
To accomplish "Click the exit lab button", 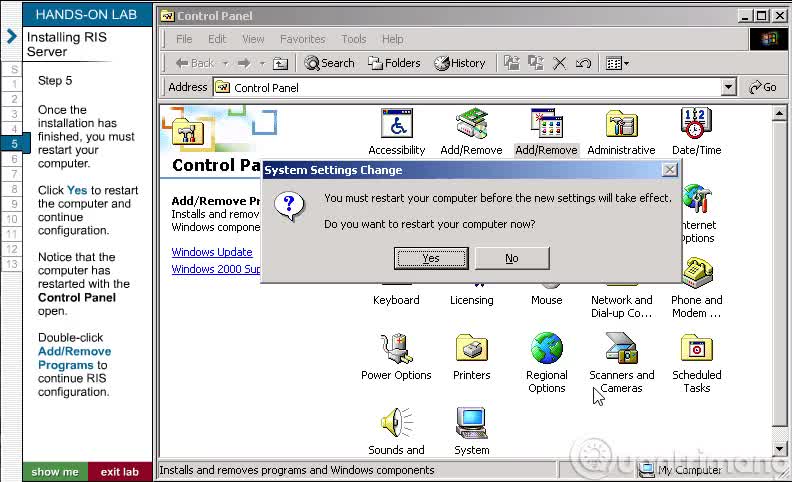I will tap(120, 472).
